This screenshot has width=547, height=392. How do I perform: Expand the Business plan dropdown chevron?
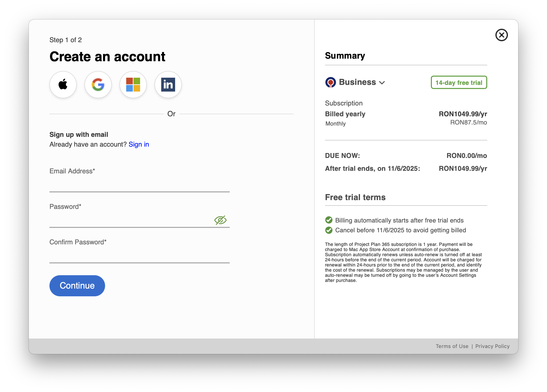pos(382,83)
